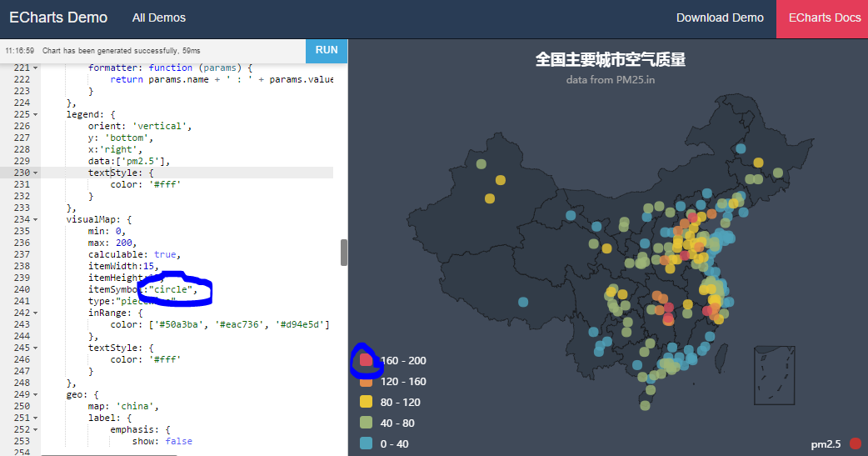
Task: Click the status message Chart has been generated
Action: pyautogui.click(x=122, y=50)
